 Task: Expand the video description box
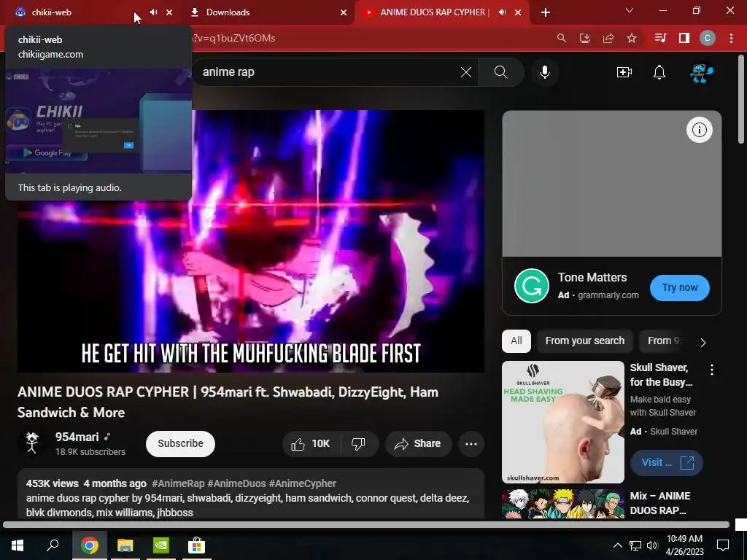tap(251, 494)
